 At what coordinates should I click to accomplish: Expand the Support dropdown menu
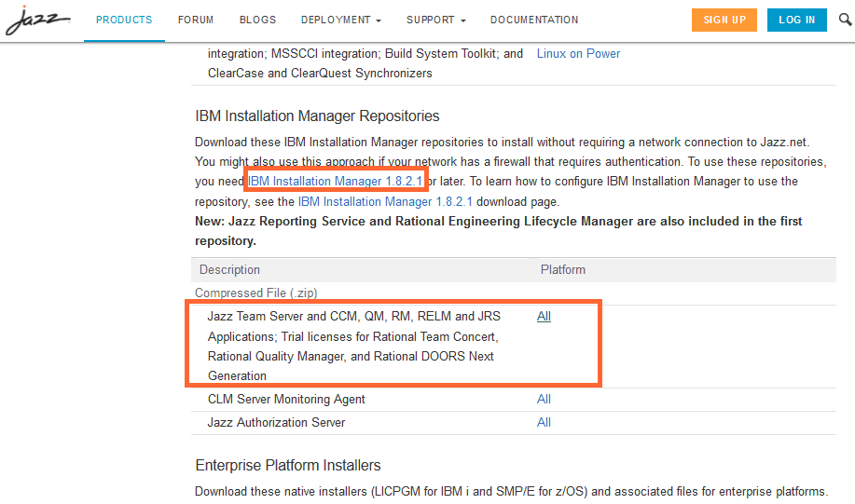436,20
